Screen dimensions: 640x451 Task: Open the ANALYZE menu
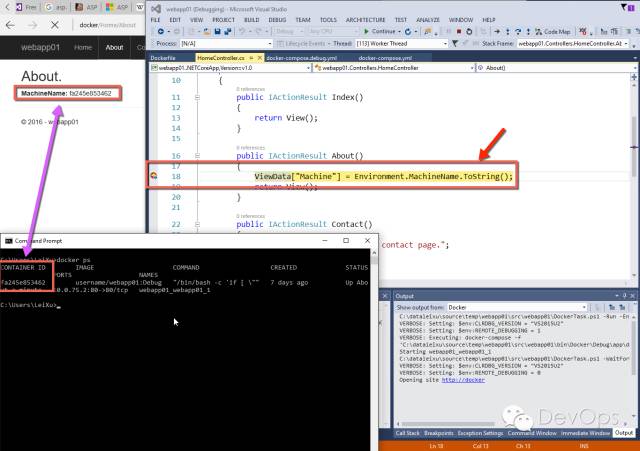point(428,20)
